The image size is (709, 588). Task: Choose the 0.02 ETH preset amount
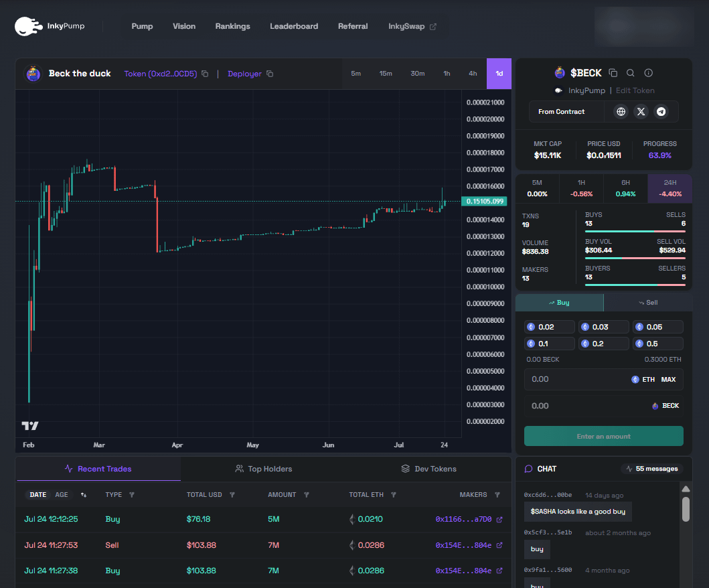click(x=550, y=327)
